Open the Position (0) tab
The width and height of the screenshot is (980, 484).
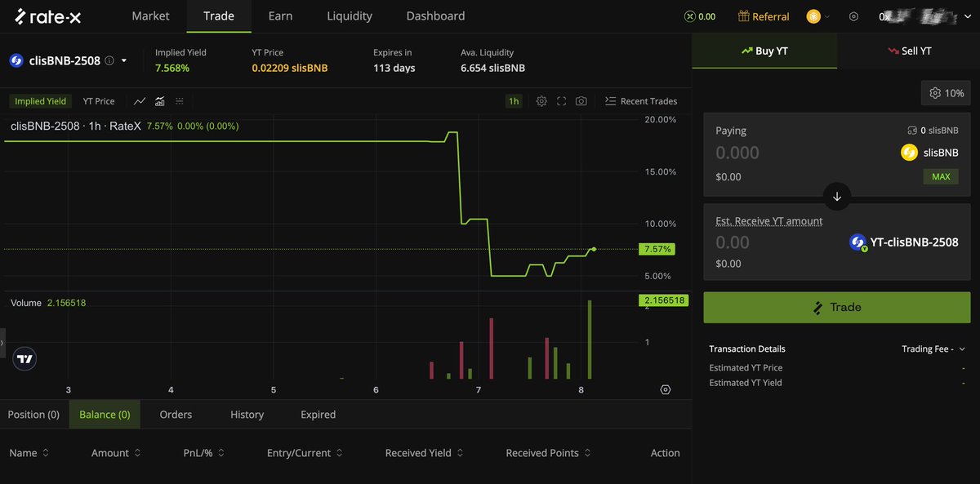click(33, 415)
